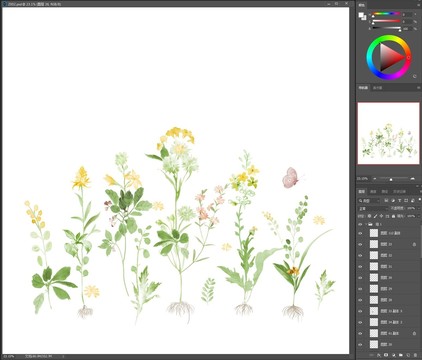Toggle visibility of layer 图层 33
The width and height of the screenshot is (422, 360).
(360, 244)
